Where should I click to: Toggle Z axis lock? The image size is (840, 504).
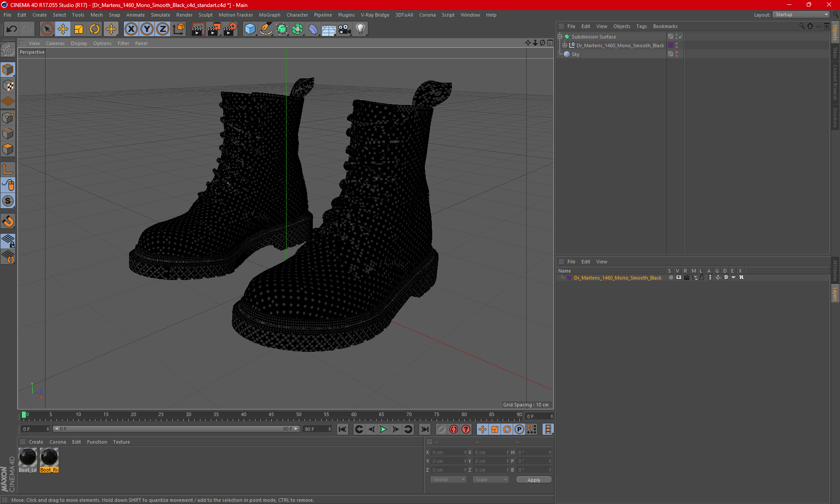click(x=163, y=29)
